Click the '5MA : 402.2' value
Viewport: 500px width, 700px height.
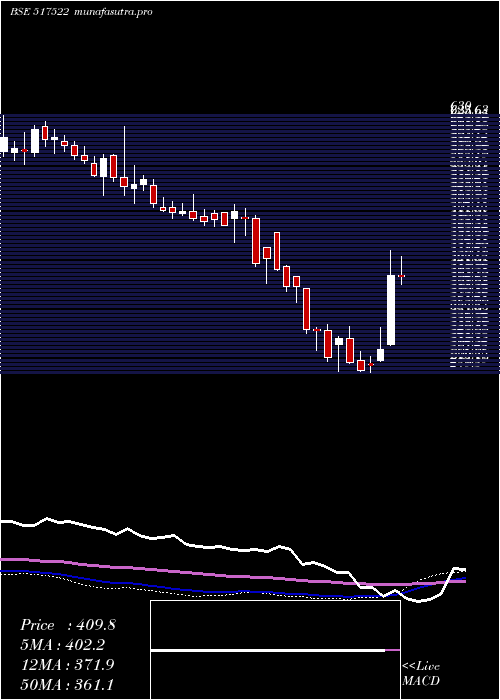pos(63,645)
